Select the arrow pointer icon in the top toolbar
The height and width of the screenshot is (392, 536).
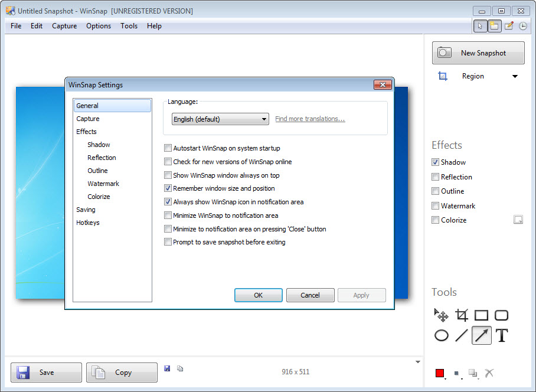[x=480, y=26]
